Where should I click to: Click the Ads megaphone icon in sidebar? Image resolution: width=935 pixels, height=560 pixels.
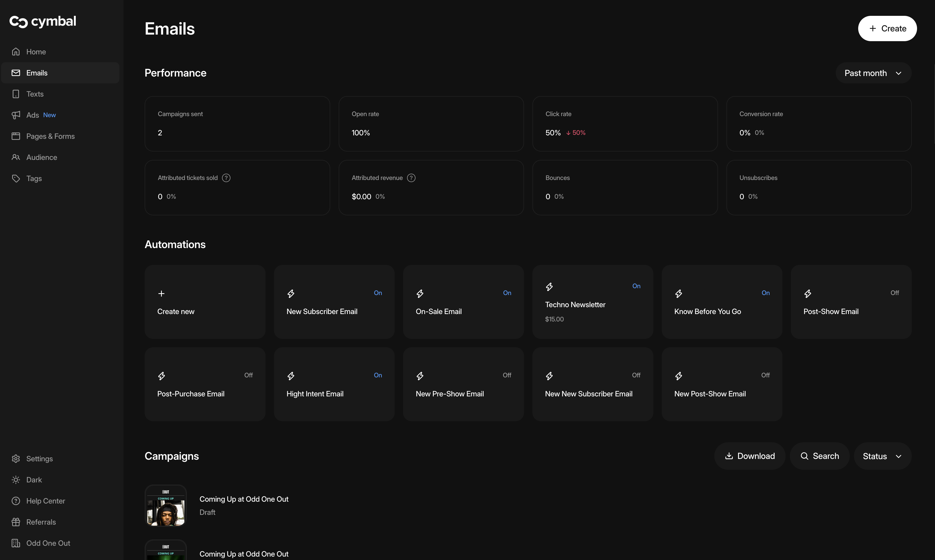16,115
